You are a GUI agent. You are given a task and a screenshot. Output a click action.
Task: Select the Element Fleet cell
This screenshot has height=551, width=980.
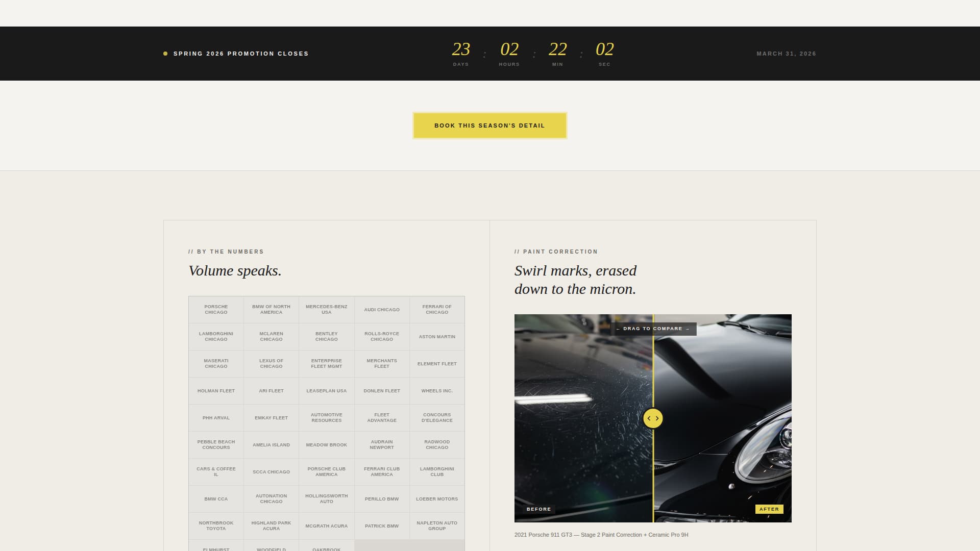click(x=437, y=364)
